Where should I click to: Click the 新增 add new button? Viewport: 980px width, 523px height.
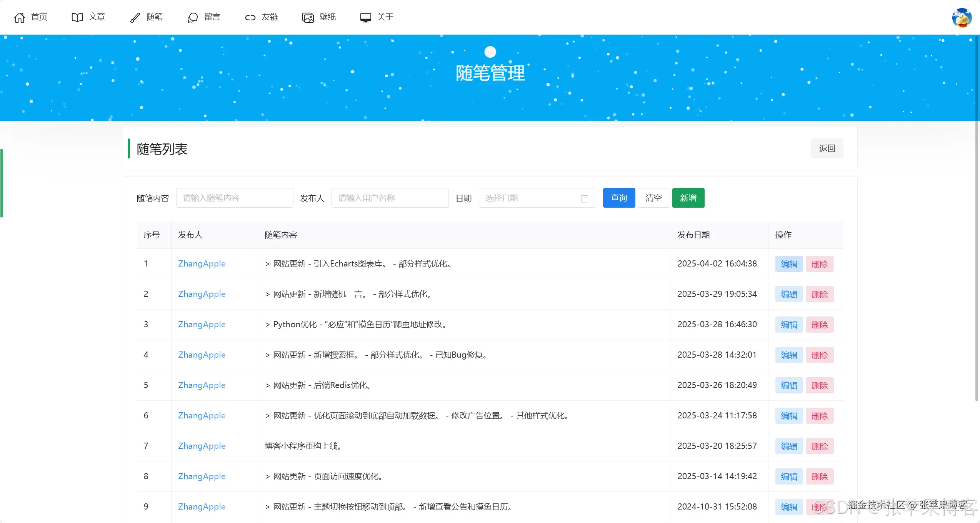pos(688,198)
